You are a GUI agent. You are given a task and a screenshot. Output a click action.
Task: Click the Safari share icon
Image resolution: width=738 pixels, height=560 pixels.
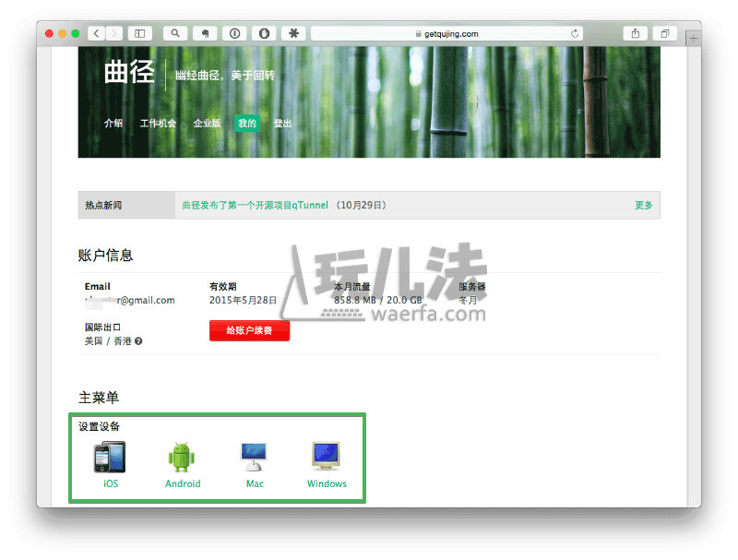click(636, 33)
